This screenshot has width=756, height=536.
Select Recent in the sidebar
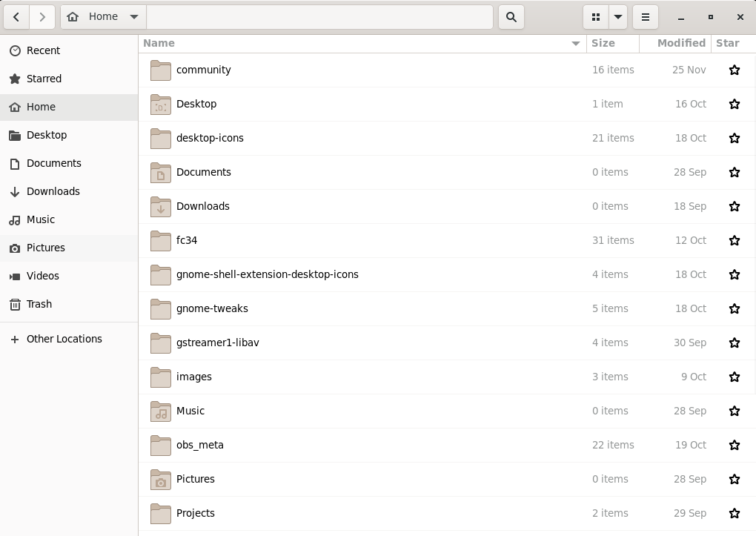click(x=43, y=50)
